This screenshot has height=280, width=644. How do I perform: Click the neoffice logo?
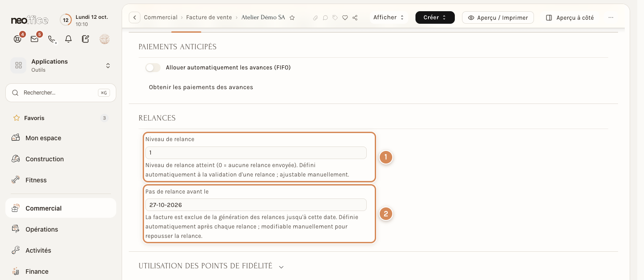(x=30, y=20)
